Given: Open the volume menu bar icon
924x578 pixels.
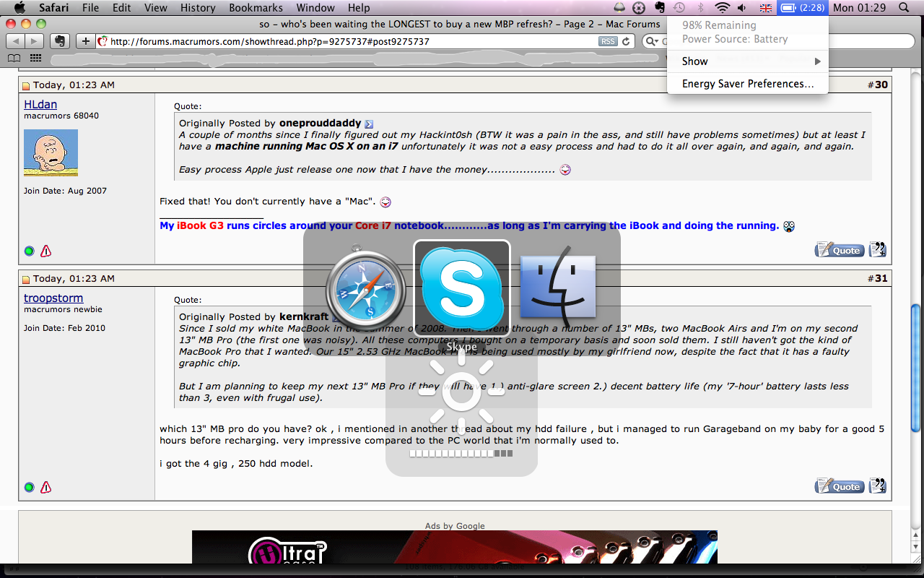Looking at the screenshot, I should [x=742, y=8].
